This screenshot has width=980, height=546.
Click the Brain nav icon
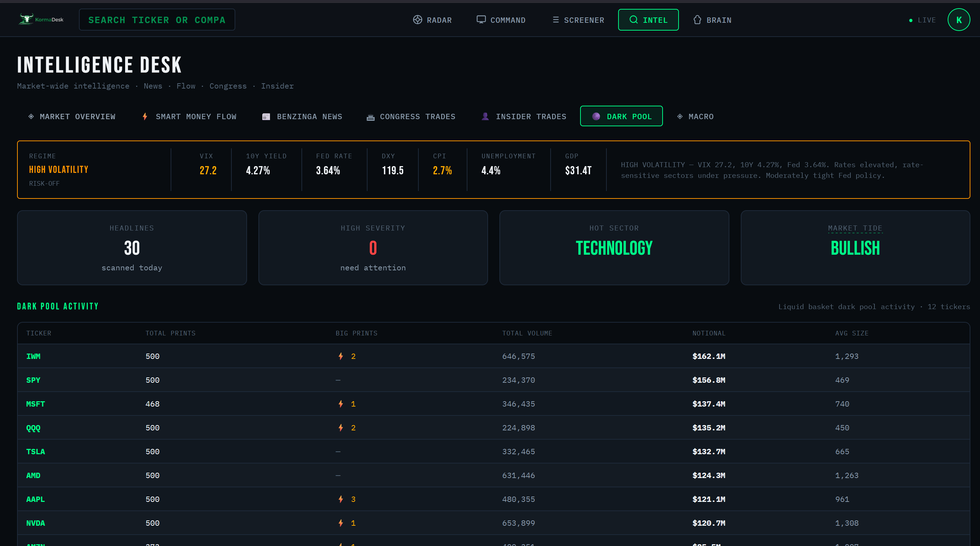tap(697, 20)
